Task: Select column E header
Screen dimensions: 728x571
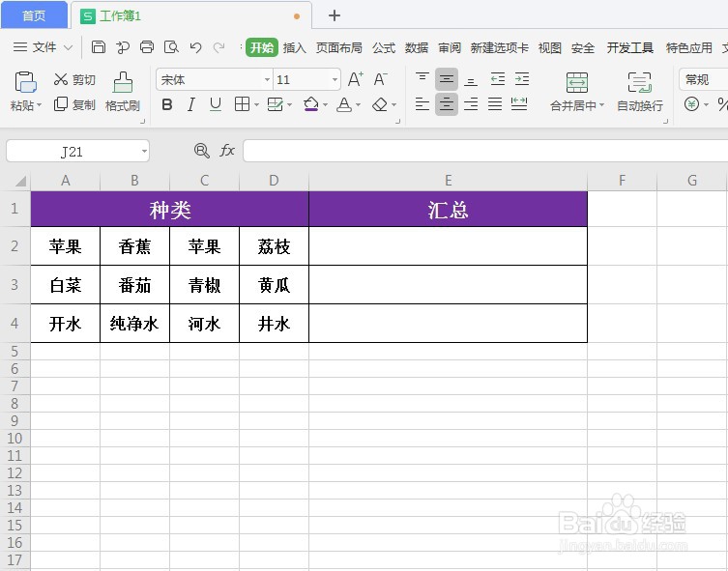Action: tap(448, 181)
